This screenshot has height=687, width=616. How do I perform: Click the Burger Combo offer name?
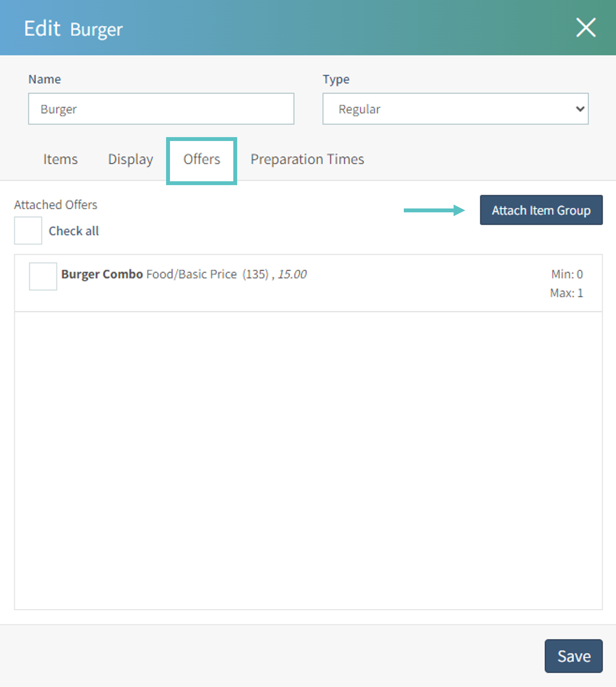point(102,274)
